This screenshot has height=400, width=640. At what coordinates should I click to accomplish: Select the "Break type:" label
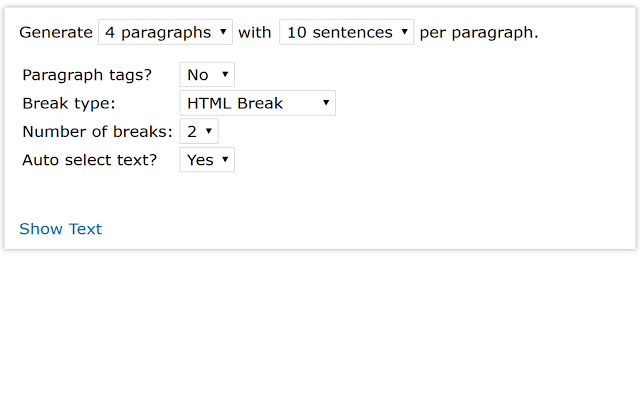point(69,103)
